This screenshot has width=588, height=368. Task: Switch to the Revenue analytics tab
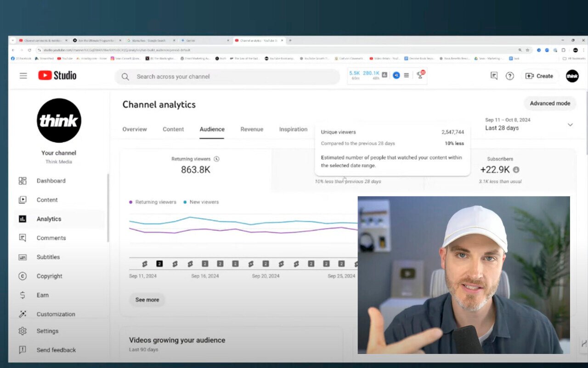click(x=252, y=129)
